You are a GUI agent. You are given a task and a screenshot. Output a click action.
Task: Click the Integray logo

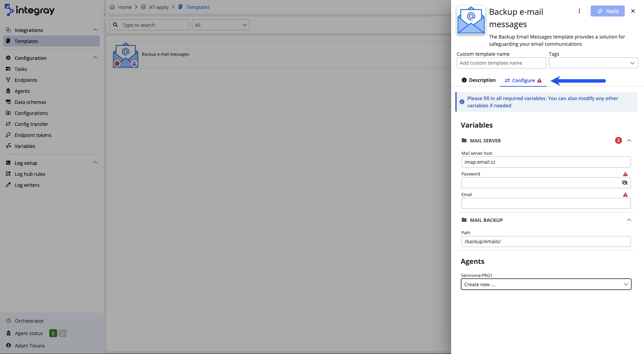click(x=30, y=10)
